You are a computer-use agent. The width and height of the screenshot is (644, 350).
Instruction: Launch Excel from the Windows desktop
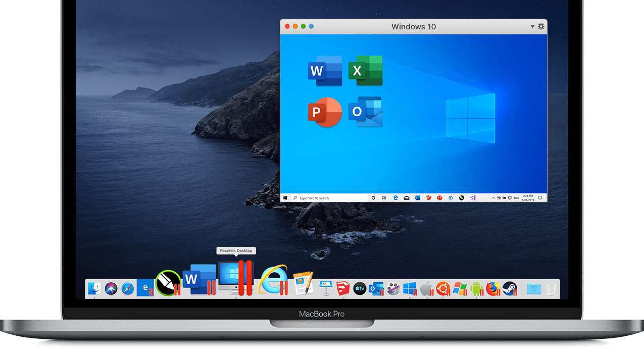[x=365, y=71]
